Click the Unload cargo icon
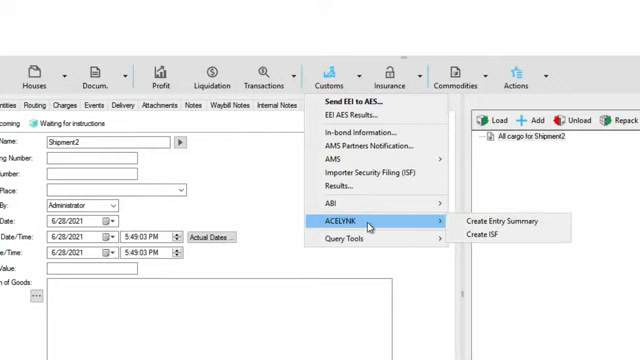640x360 pixels. coord(559,120)
